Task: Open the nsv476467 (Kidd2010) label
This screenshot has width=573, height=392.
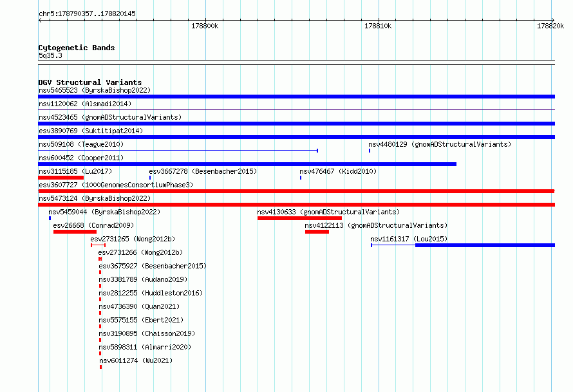Action: point(338,171)
